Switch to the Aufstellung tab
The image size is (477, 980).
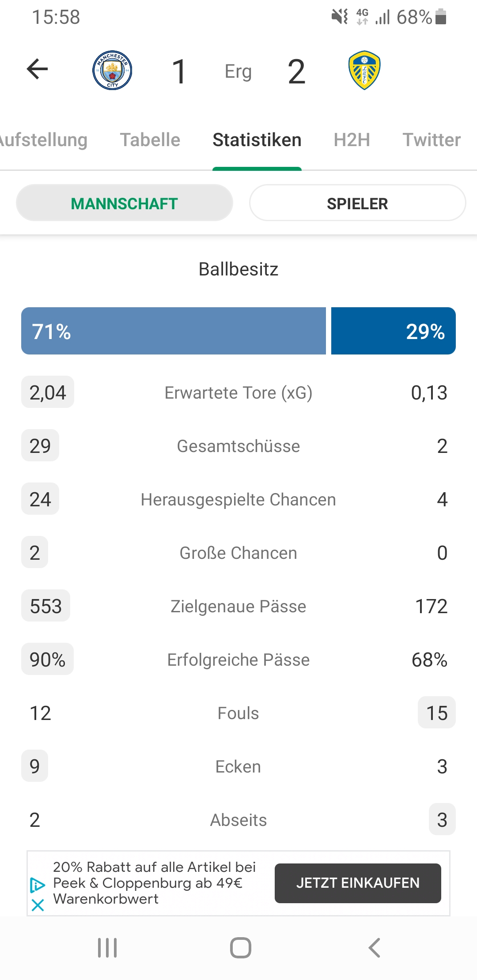(x=43, y=140)
